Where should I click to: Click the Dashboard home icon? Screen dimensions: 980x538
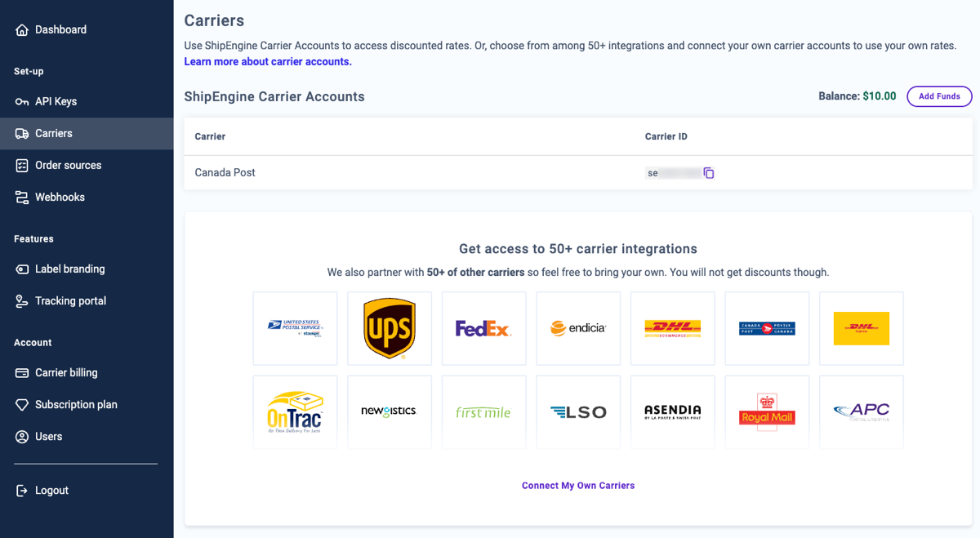click(22, 30)
